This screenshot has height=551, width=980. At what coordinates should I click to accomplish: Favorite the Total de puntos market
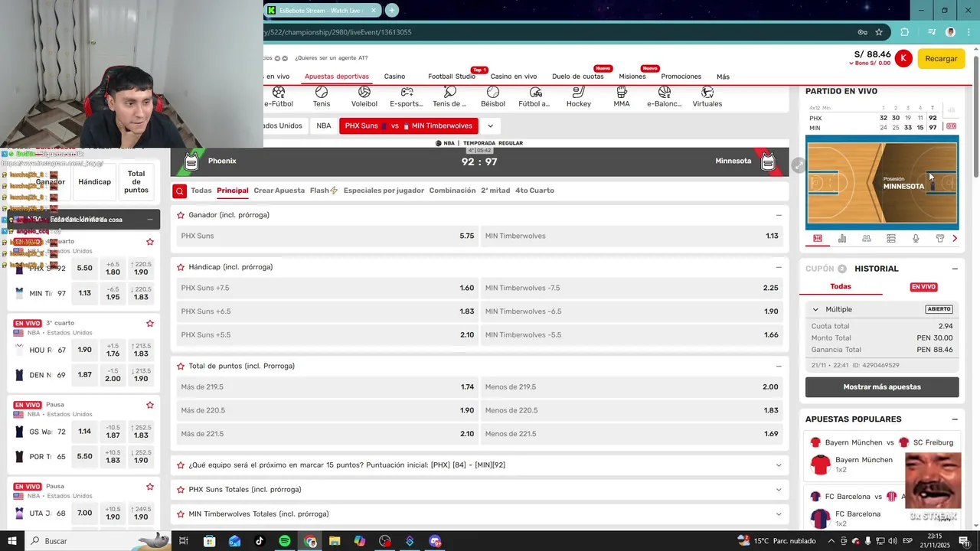[181, 366]
